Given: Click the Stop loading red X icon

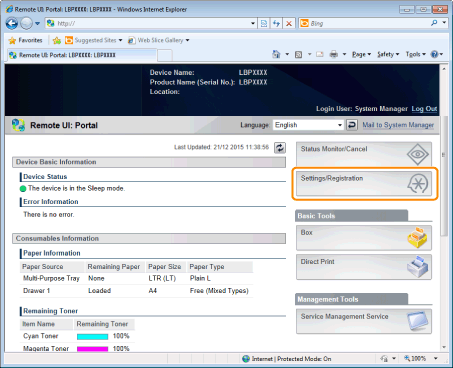Looking at the screenshot, I should coord(289,23).
